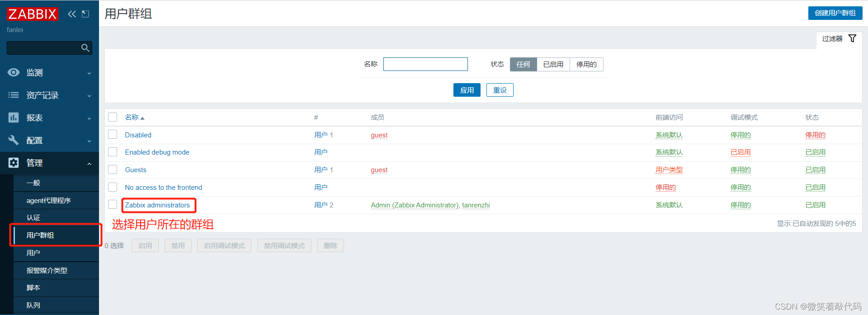
Task: Click the 重设 filter button
Action: click(x=500, y=90)
